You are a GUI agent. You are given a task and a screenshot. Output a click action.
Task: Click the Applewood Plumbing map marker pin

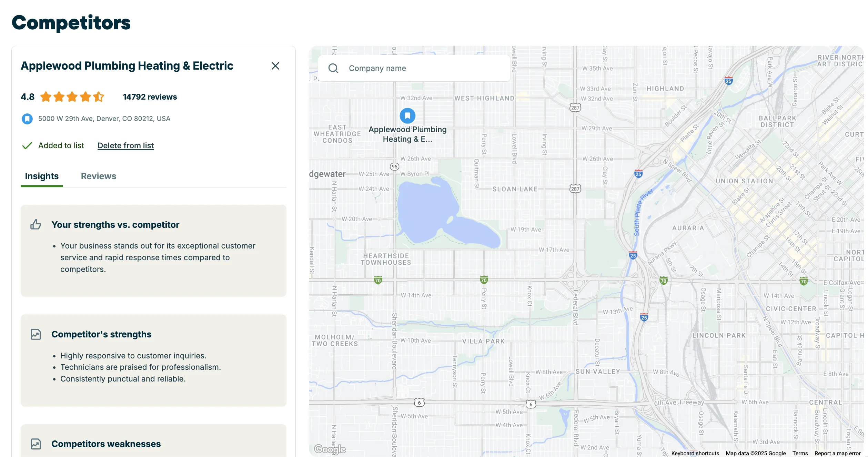point(407,116)
